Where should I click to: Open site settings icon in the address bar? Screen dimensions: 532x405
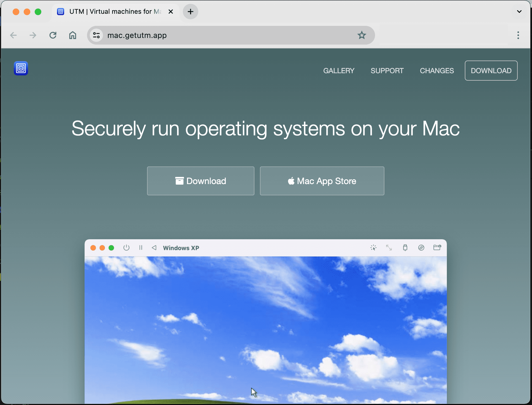96,35
